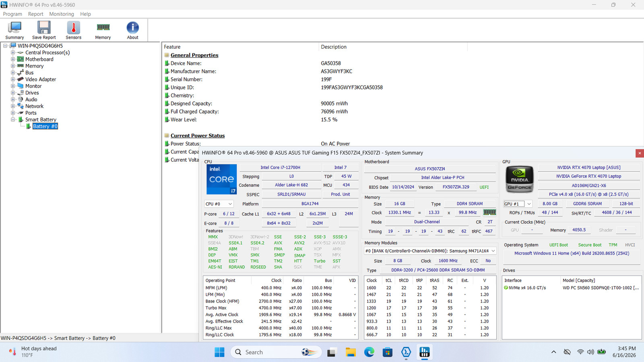Screen dimensions: 644x362
Task: Click the HWiNFO taskbar icon
Action: [425, 352]
